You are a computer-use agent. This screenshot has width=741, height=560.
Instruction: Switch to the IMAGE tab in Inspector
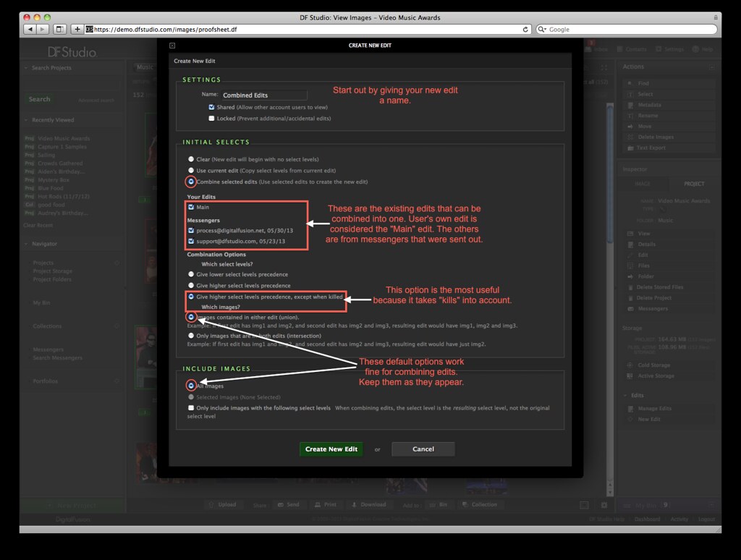[x=643, y=184]
